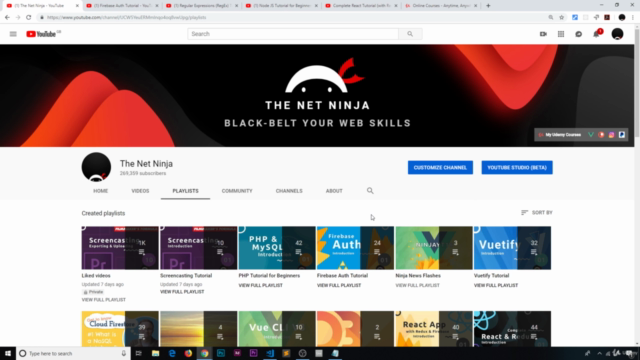
Task: Open the Vue CLI playlist thumbnail
Action: [277, 329]
